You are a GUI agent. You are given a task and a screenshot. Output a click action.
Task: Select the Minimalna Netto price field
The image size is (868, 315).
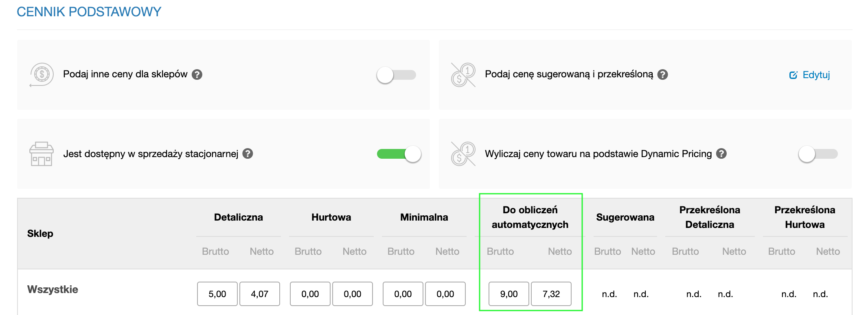click(x=445, y=294)
